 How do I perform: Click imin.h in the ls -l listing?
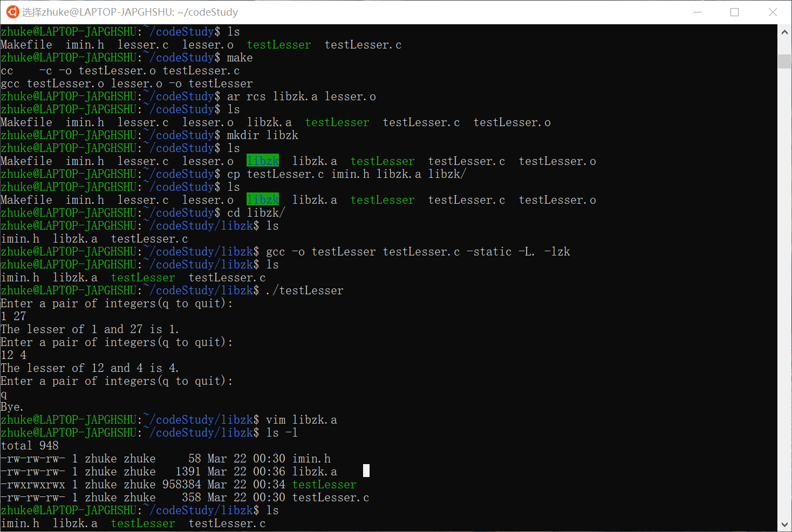coord(311,459)
